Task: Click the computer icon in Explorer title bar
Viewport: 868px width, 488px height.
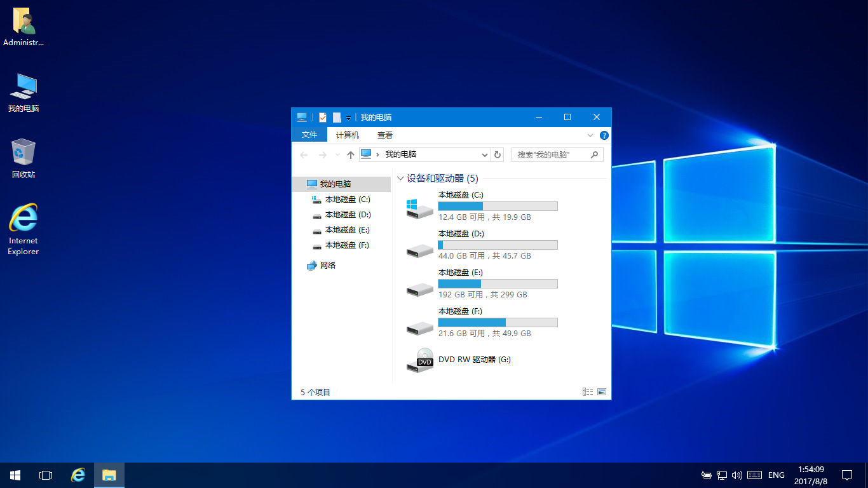Action: click(x=302, y=117)
